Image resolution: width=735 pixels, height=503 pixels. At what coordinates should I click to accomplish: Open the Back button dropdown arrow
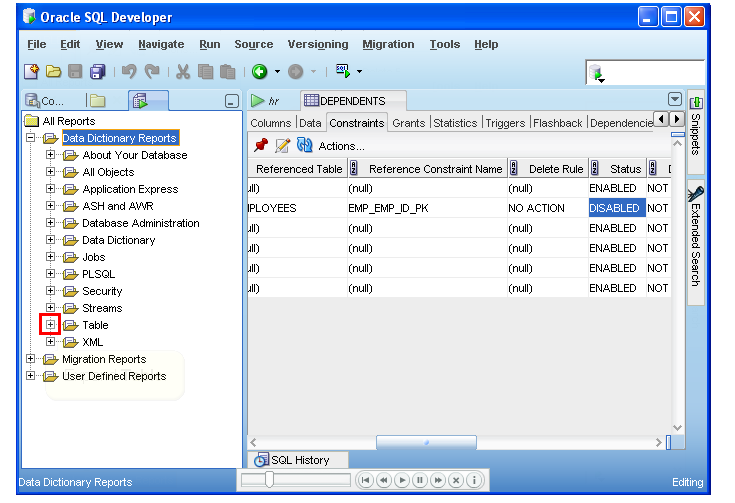pos(278,72)
